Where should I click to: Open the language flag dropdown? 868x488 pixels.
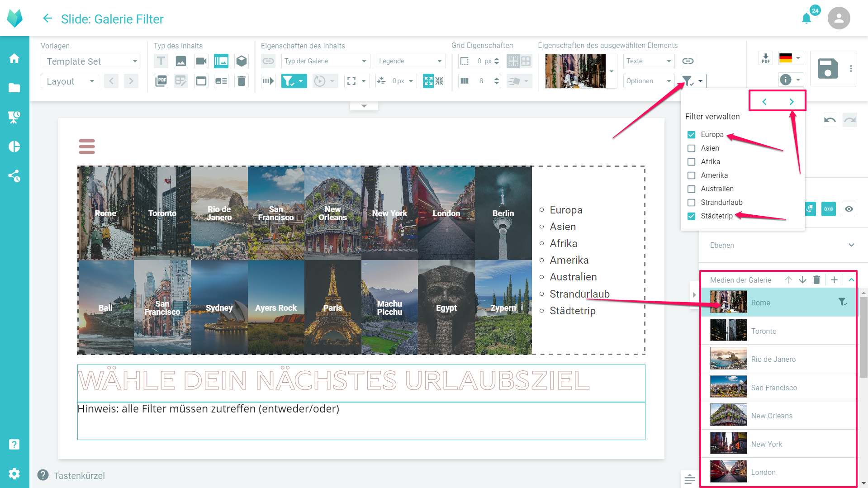click(791, 58)
